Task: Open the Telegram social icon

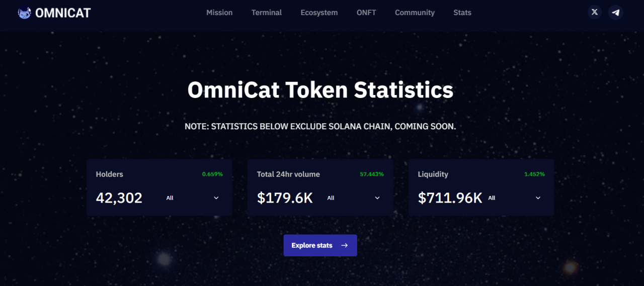Action: pos(615,12)
